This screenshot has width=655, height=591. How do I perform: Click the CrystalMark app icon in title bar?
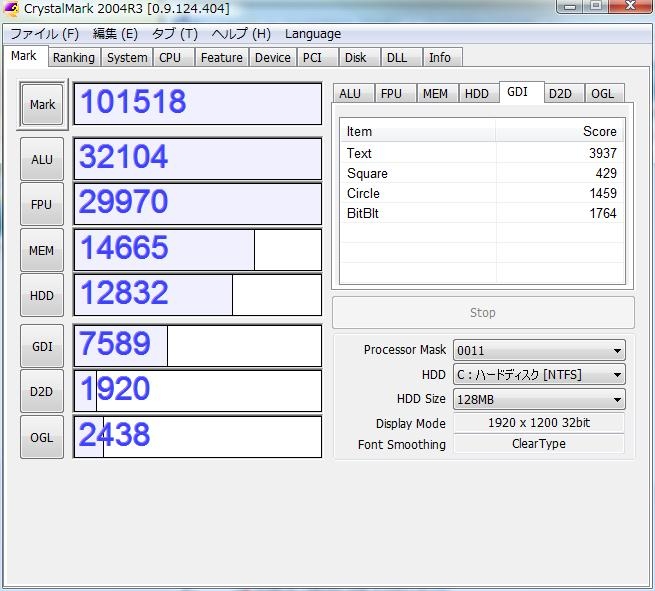point(12,9)
